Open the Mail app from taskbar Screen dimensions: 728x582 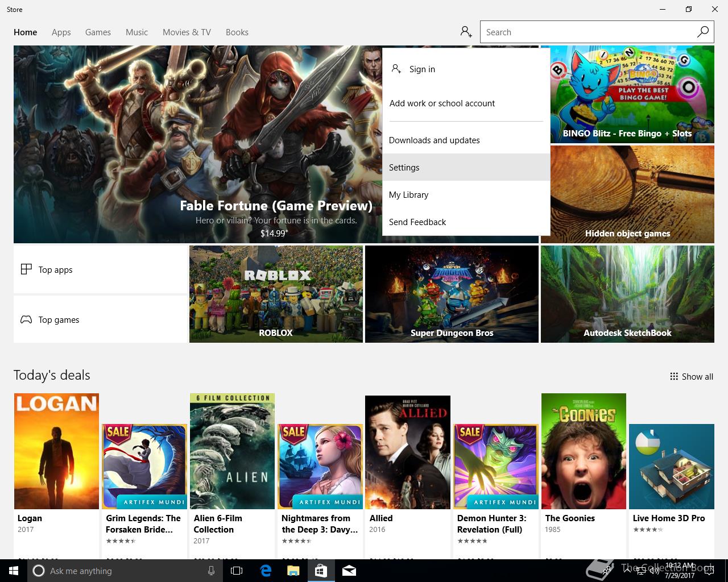point(349,571)
